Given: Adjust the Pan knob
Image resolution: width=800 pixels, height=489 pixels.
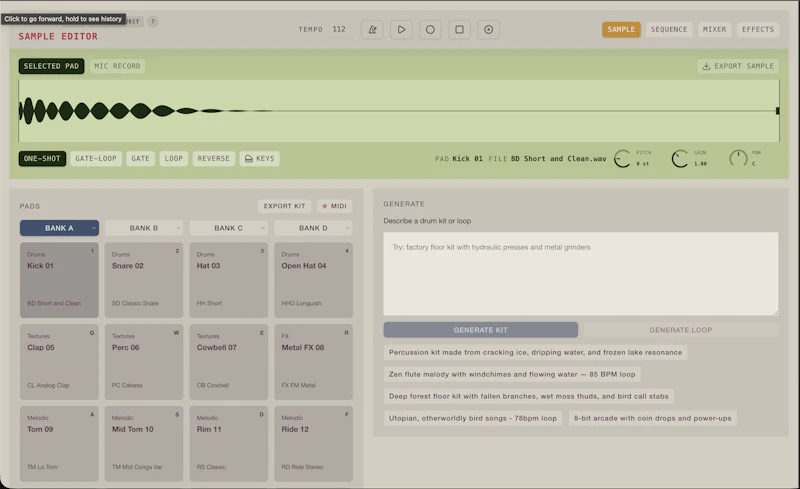Looking at the screenshot, I should (x=738, y=159).
